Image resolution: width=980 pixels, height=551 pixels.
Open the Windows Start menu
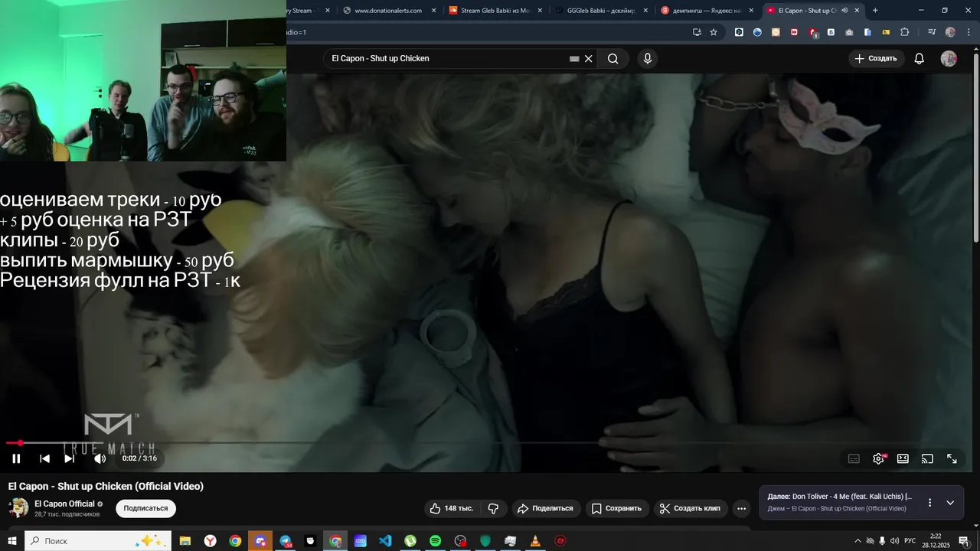coord(12,541)
